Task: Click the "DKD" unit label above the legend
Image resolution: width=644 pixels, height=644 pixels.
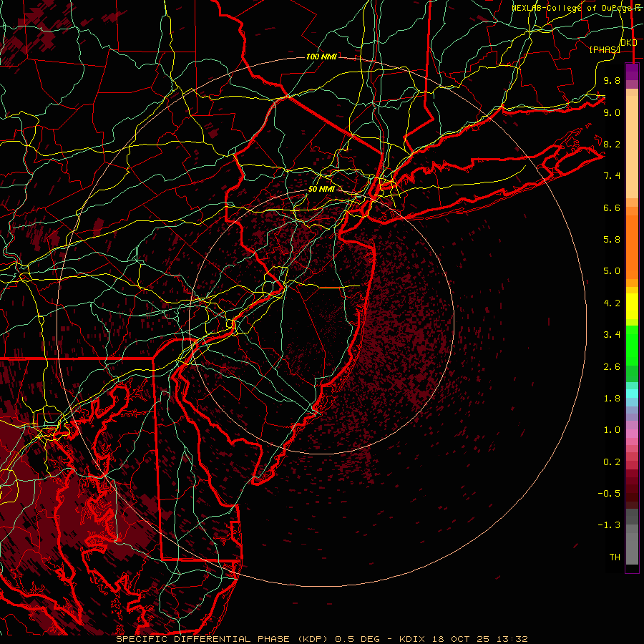Action: pyautogui.click(x=629, y=42)
